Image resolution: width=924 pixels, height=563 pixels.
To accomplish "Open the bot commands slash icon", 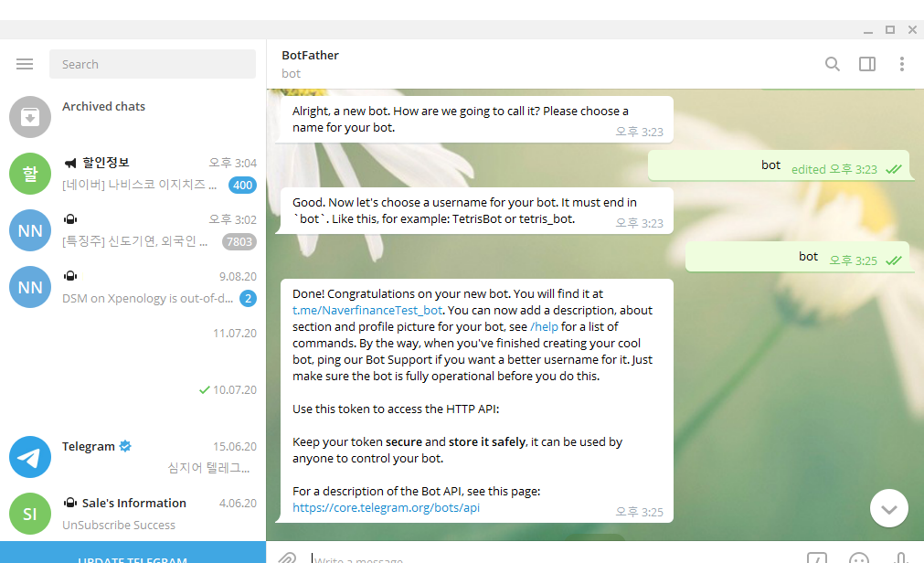I will coord(817,558).
